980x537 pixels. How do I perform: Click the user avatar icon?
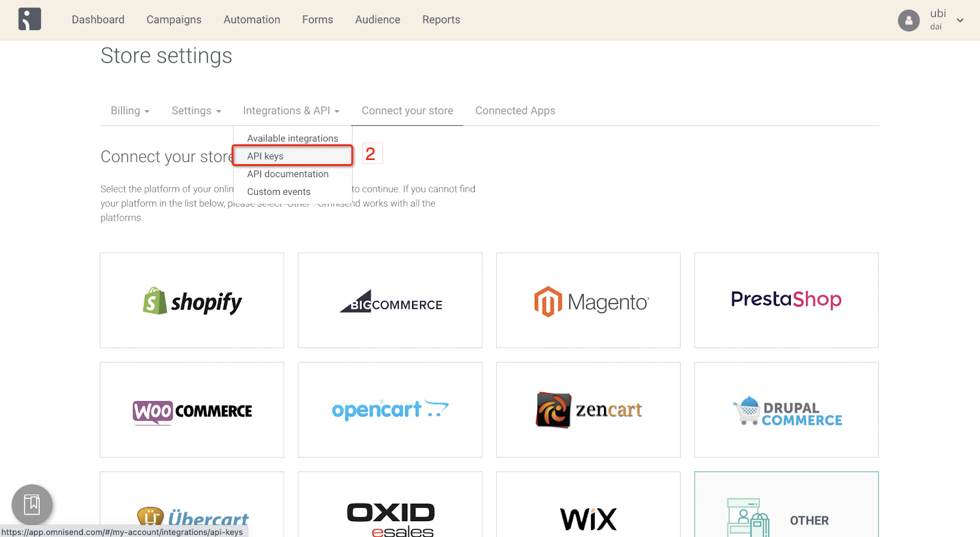point(909,20)
